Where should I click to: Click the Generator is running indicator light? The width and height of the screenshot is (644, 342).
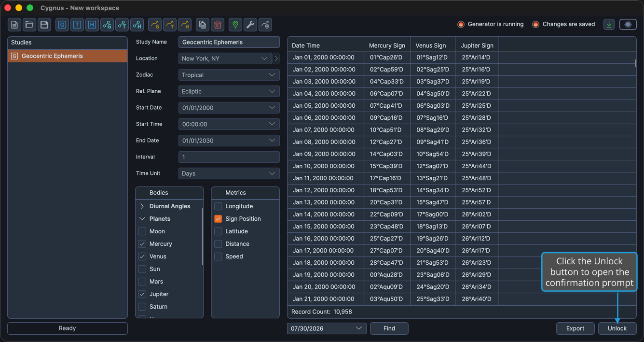(461, 24)
